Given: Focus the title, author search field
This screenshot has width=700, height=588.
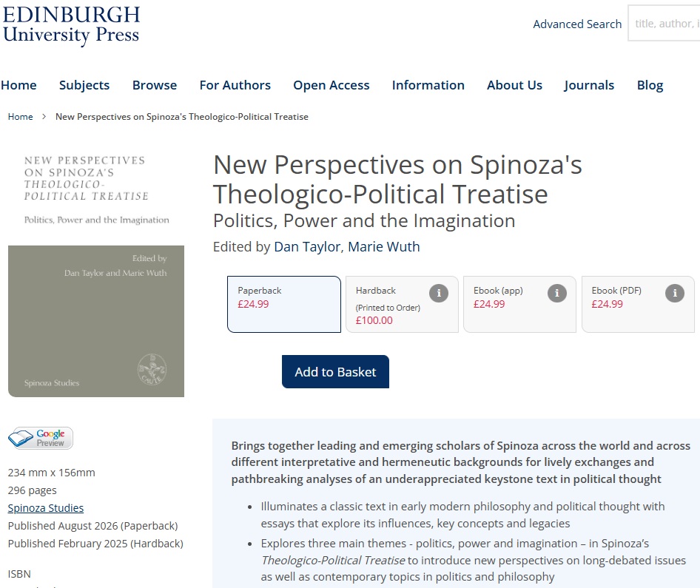Looking at the screenshot, I should (664, 23).
